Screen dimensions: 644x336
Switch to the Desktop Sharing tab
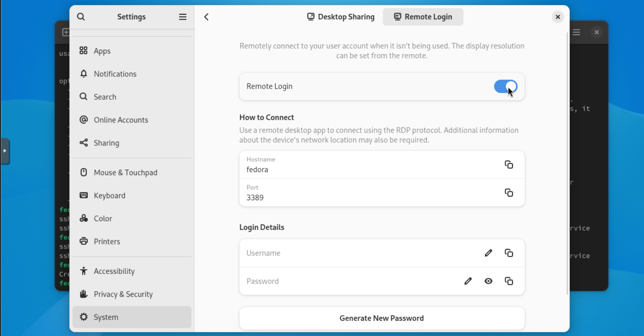coord(341,17)
